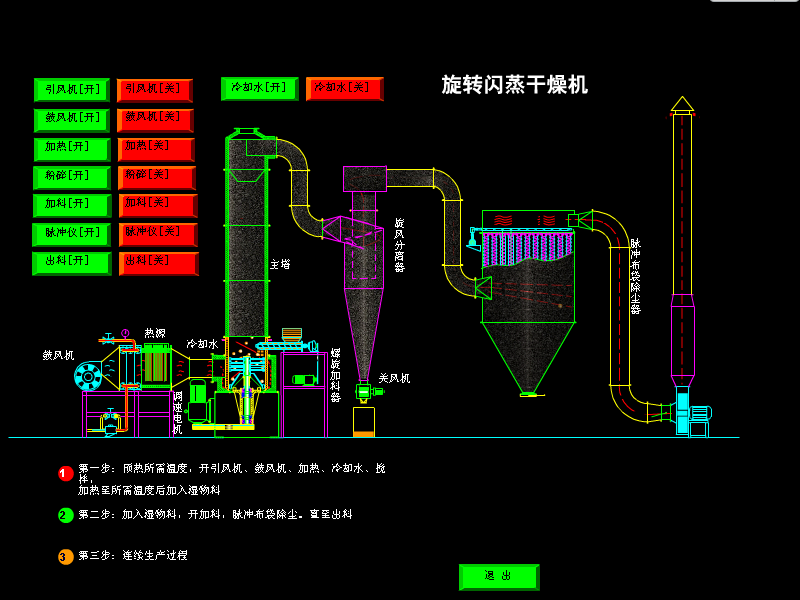Turn on cooling water 冷却水[开]

[259, 89]
